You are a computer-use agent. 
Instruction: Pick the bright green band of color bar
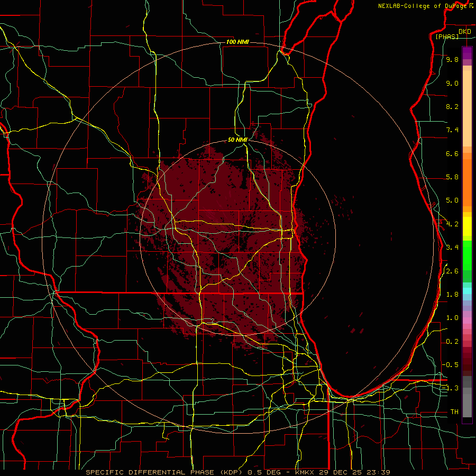pos(467,255)
